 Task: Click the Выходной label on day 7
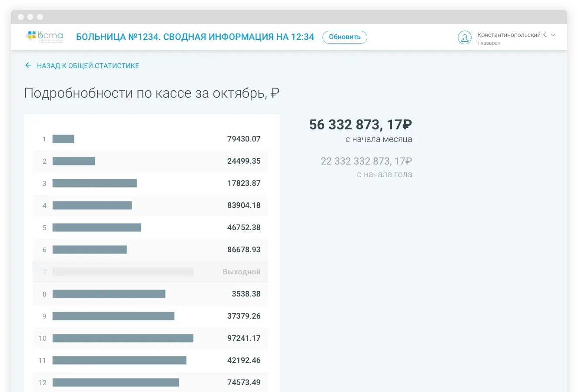pyautogui.click(x=242, y=272)
